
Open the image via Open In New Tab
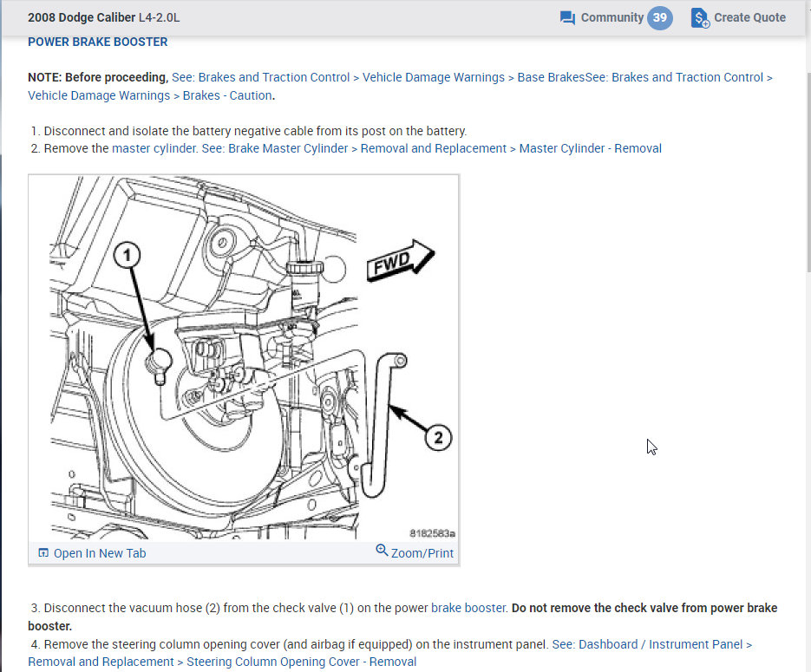tap(100, 553)
